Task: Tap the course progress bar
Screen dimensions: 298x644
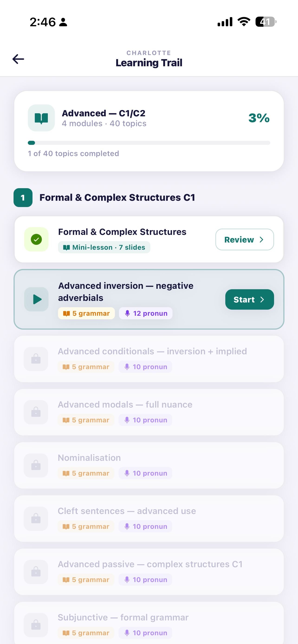Action: tap(149, 143)
